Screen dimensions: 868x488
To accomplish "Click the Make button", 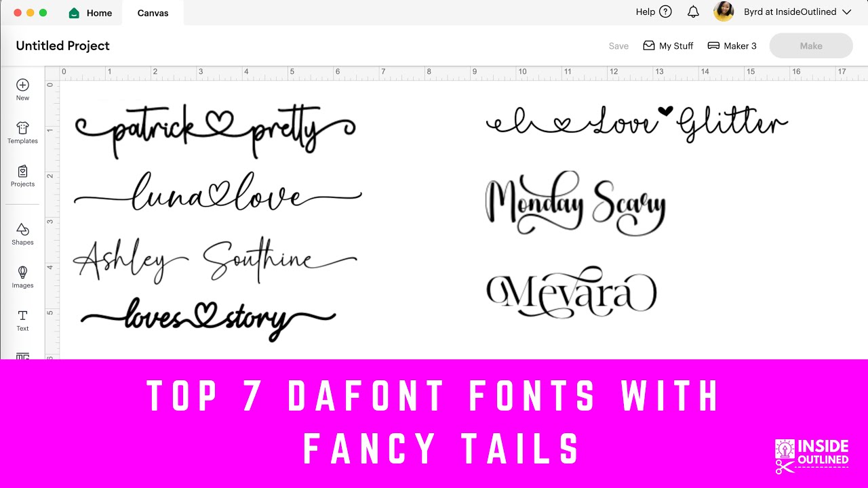I will (811, 45).
